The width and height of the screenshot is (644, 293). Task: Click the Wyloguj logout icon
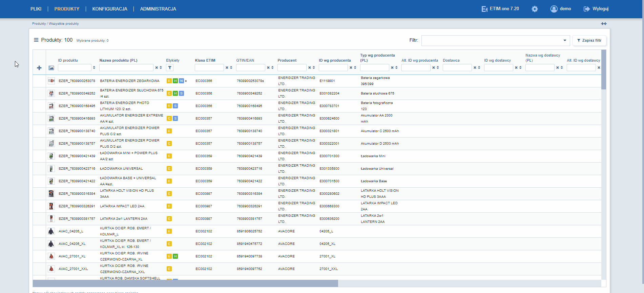587,9
